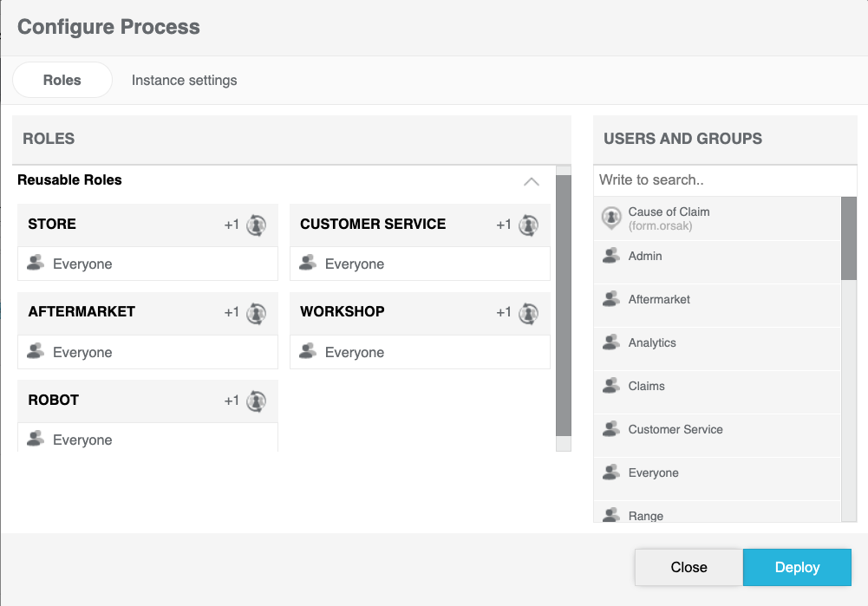Click the AFTERMARKET role assignment icon
Screen dimensions: 868x606
pyautogui.click(x=256, y=313)
